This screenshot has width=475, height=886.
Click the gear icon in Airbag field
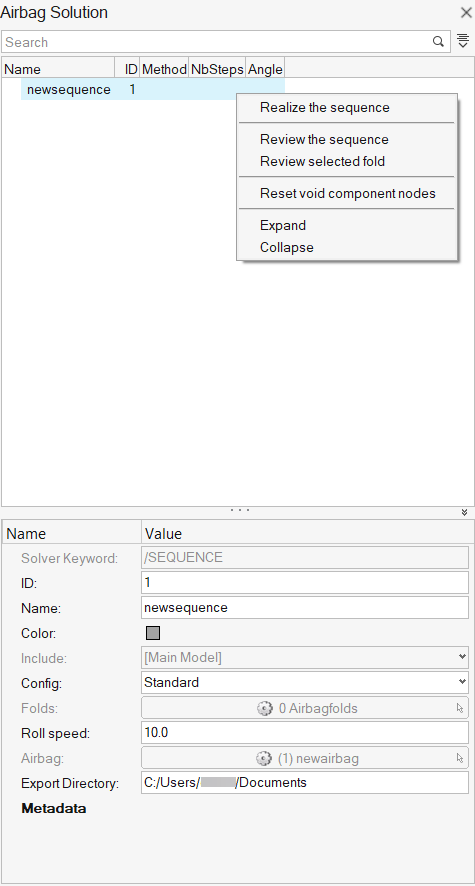(x=264, y=758)
